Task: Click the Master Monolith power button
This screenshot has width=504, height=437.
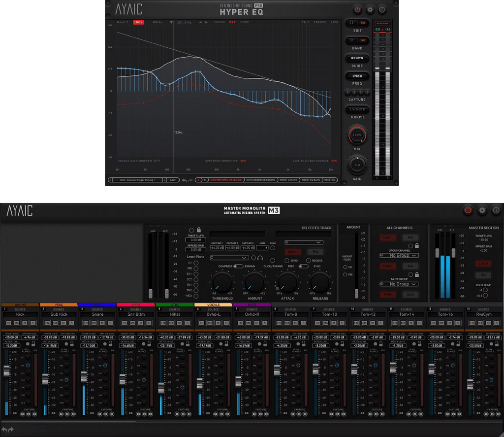Action: tap(468, 210)
